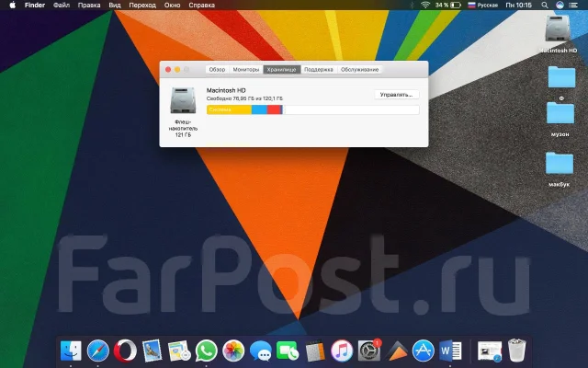The height and width of the screenshot is (368, 588).
Task: Open the orange triangle app in dock
Action: [397, 351]
